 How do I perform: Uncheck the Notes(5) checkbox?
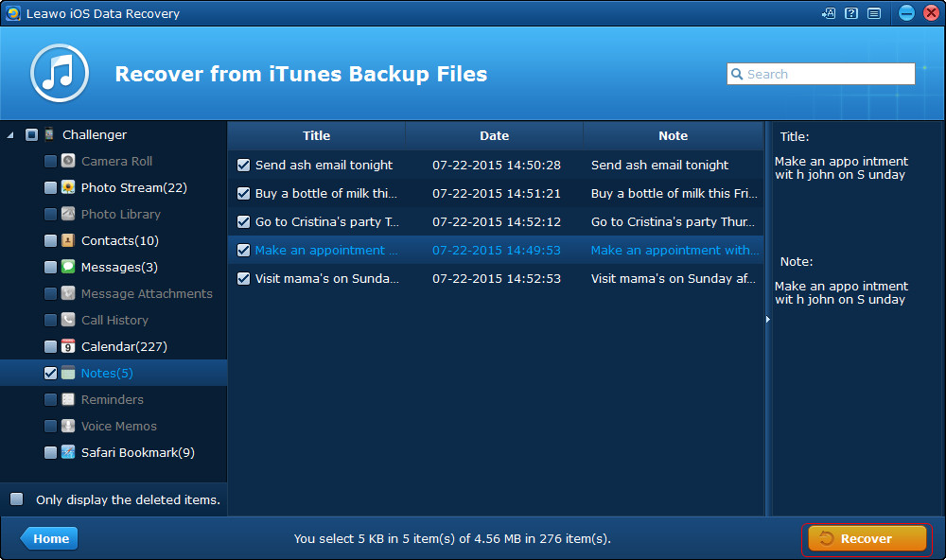51,373
